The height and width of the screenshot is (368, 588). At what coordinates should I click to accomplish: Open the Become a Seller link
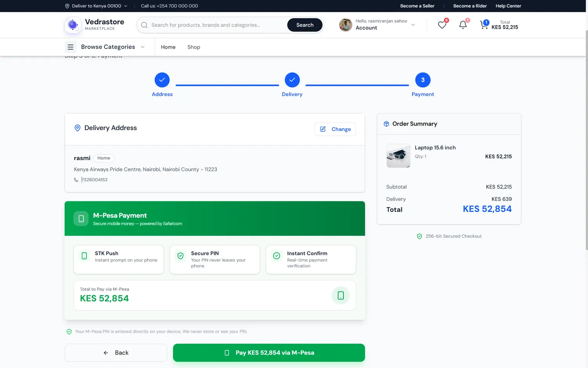(x=417, y=6)
